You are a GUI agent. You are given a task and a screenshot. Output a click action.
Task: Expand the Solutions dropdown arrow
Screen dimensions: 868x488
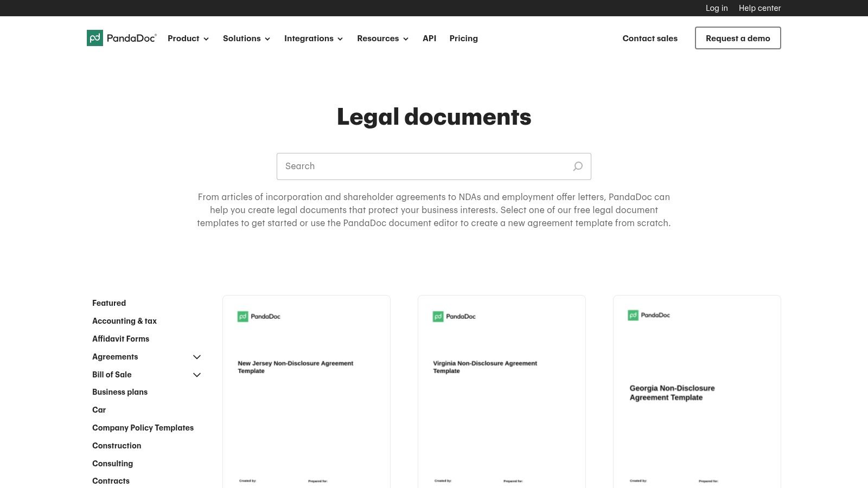pos(267,39)
